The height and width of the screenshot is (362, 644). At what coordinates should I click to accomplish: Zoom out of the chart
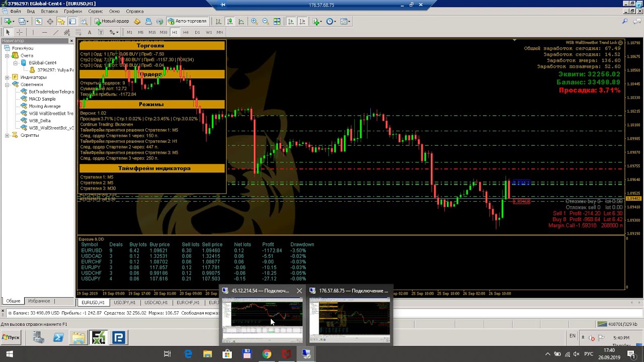[x=265, y=21]
